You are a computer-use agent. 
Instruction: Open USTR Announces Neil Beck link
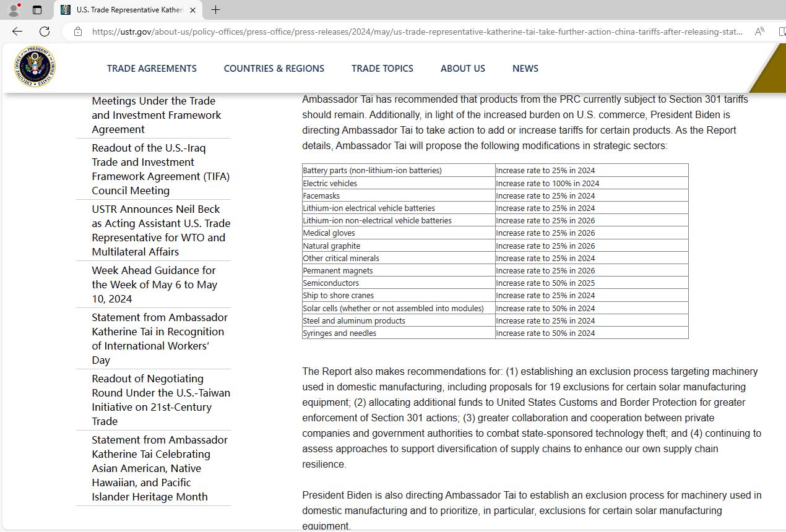coord(161,230)
